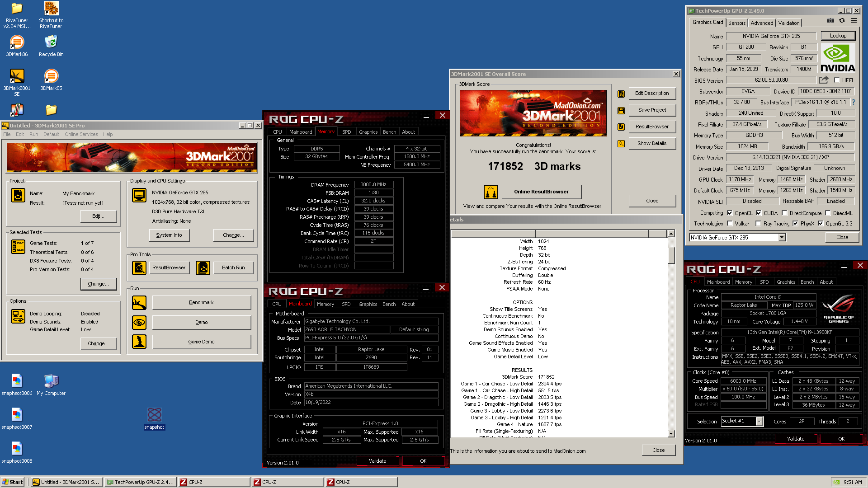Click the Save Project floppy icon
Screen dimensions: 868x488
tap(621, 110)
